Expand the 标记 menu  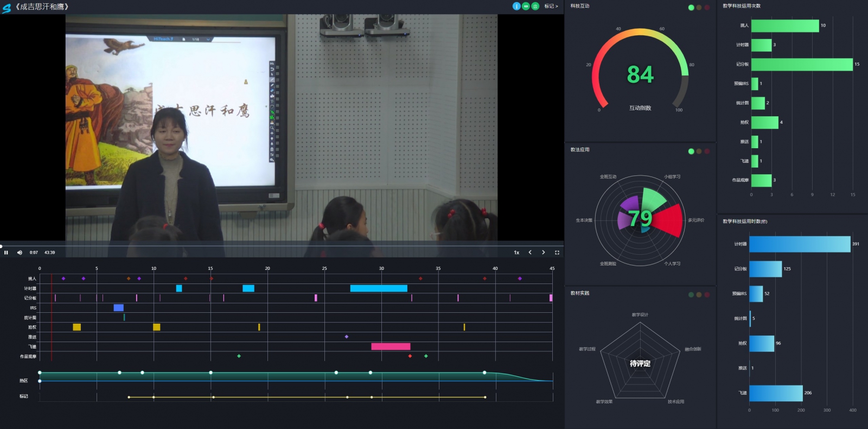tap(551, 7)
